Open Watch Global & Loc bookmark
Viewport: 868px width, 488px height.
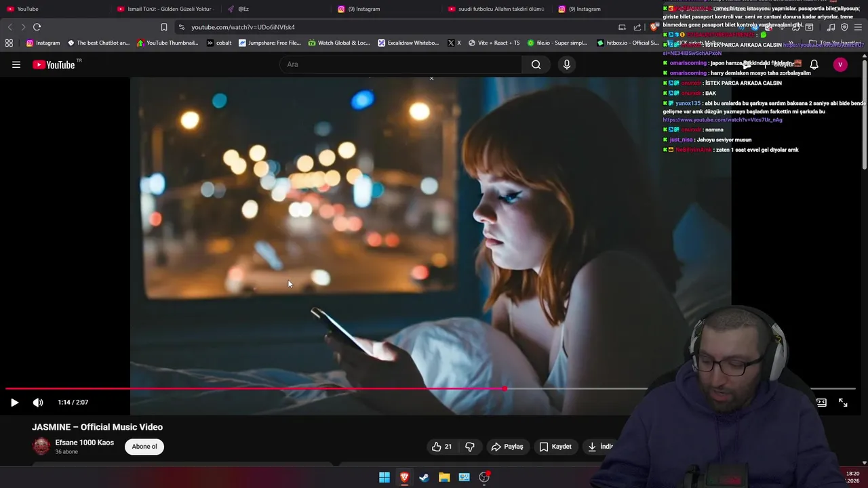coord(339,43)
